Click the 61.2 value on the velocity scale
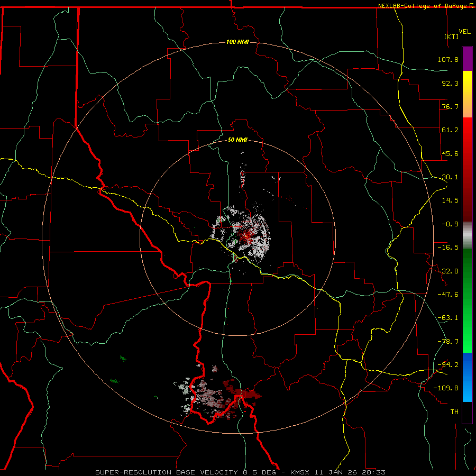This screenshot has height=476, width=476. click(450, 130)
